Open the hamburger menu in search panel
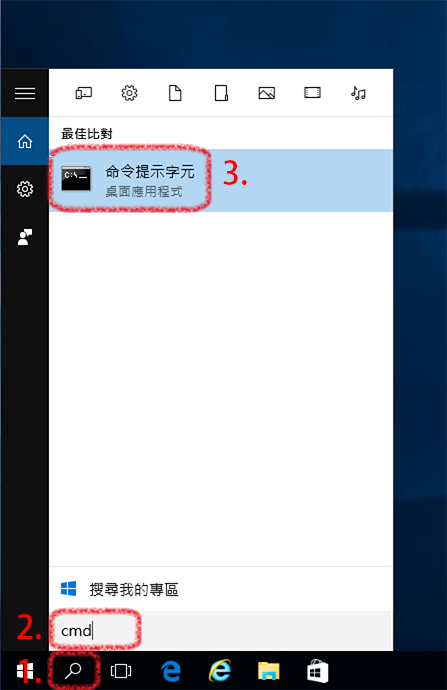 coord(25,93)
